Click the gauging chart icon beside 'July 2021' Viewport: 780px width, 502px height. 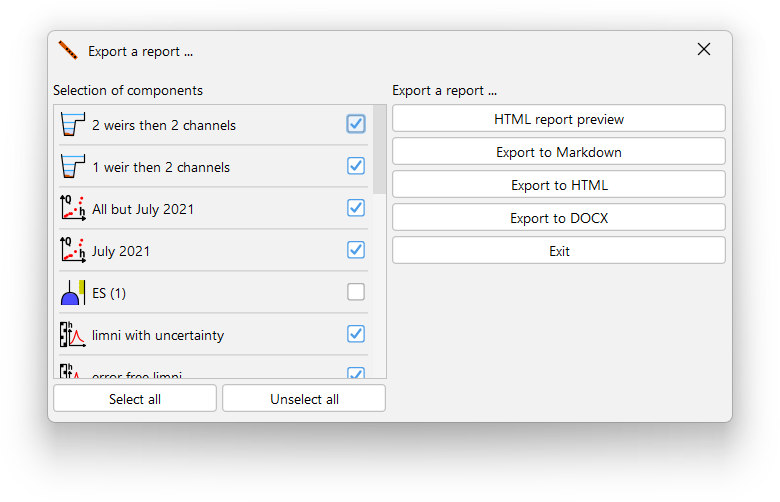(72, 251)
